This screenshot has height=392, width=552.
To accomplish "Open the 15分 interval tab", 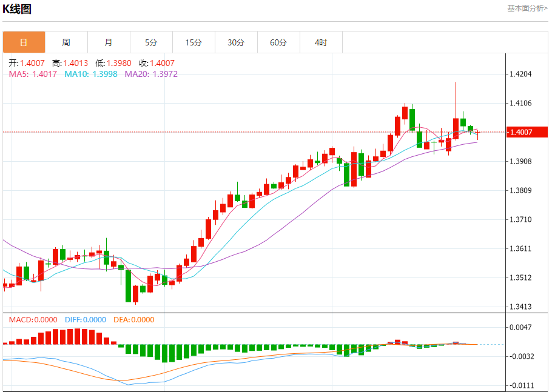I will pyautogui.click(x=194, y=42).
